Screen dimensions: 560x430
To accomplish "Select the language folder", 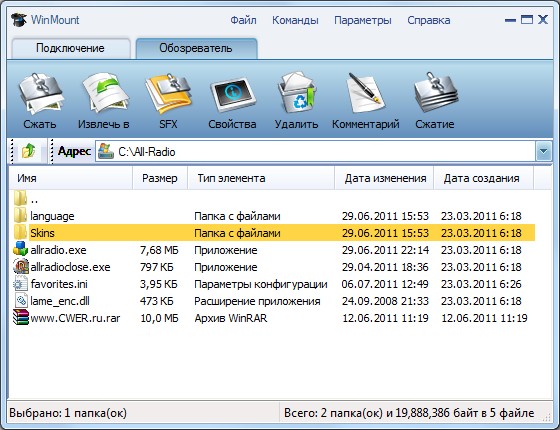I will tap(52, 216).
